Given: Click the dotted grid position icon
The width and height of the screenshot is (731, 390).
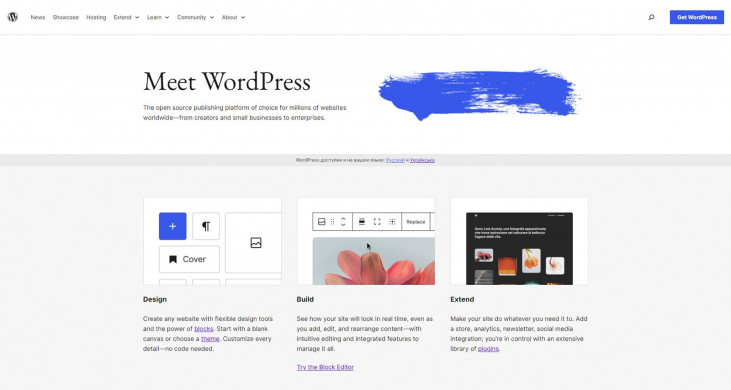Looking at the screenshot, I should click(x=393, y=222).
